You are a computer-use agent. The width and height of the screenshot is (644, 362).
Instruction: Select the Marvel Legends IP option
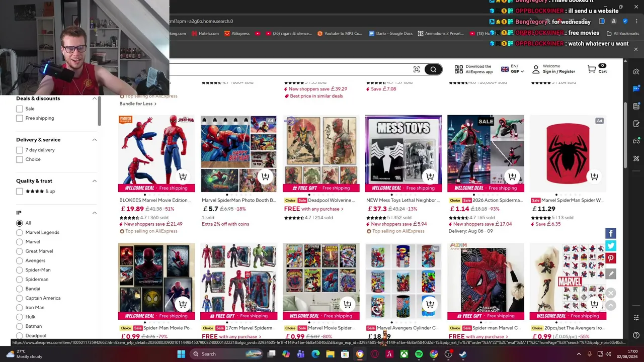pyautogui.click(x=20, y=232)
